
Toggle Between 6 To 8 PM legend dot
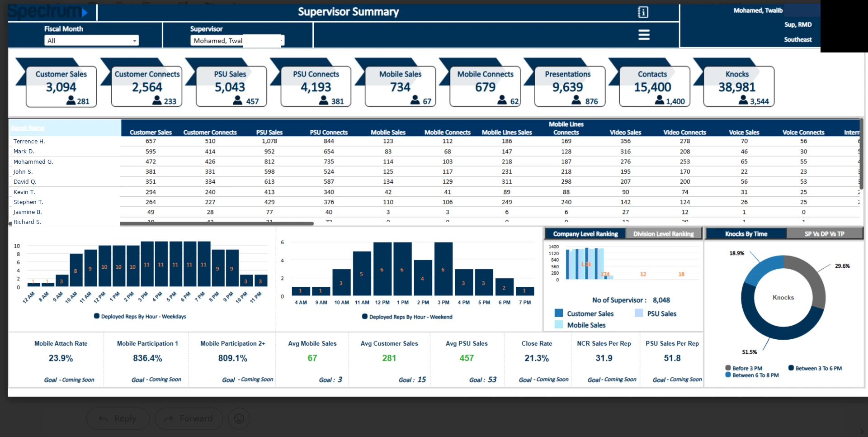[x=728, y=375]
